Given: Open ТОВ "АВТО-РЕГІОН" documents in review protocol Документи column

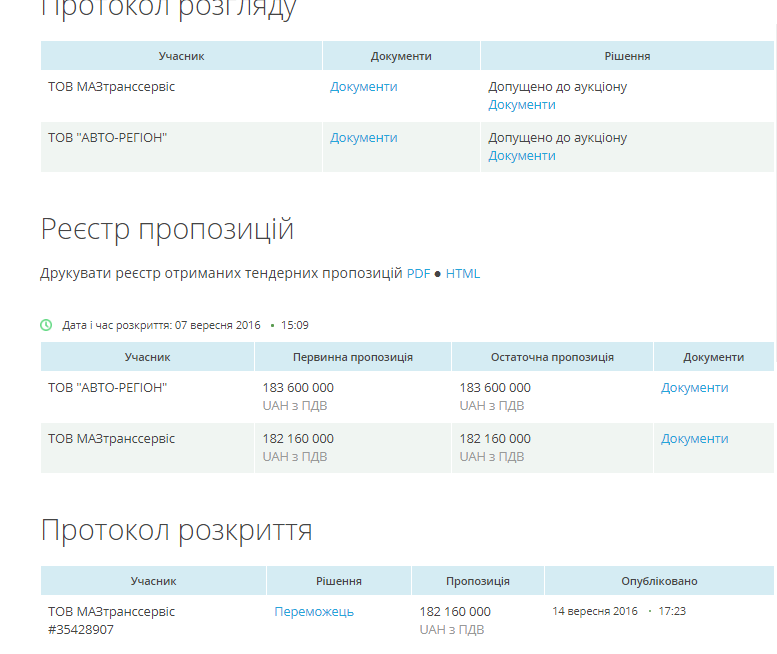Looking at the screenshot, I should 363,138.
